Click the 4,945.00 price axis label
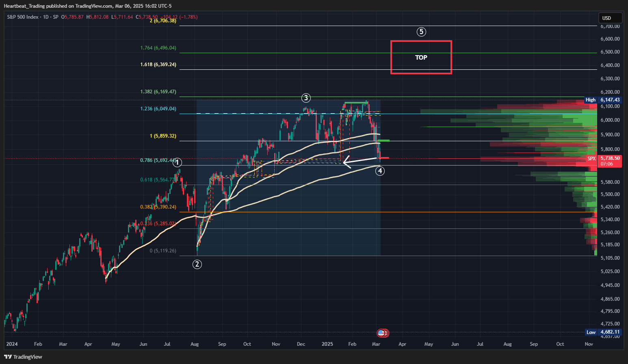The image size is (628, 364). point(610,285)
